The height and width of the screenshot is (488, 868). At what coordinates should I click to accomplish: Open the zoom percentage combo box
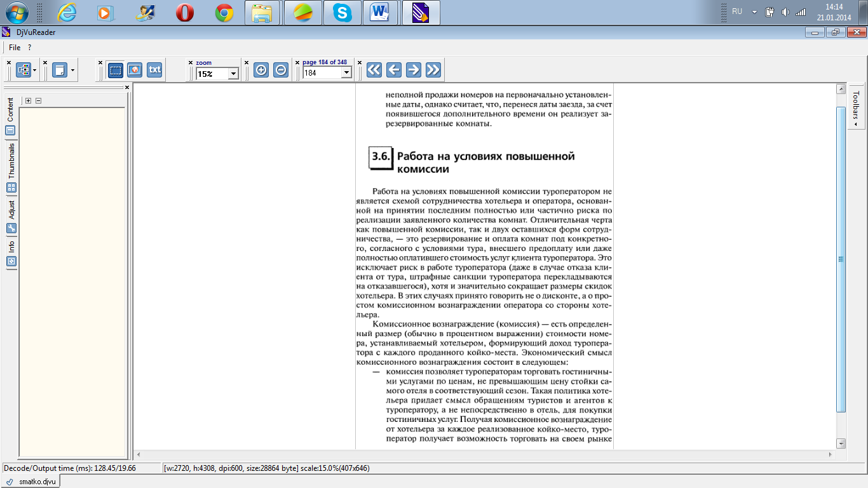pos(217,74)
